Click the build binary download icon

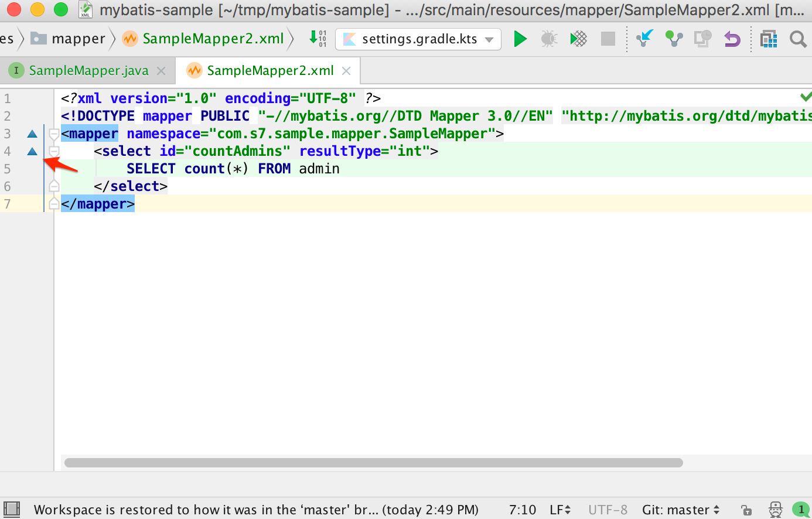[x=318, y=39]
